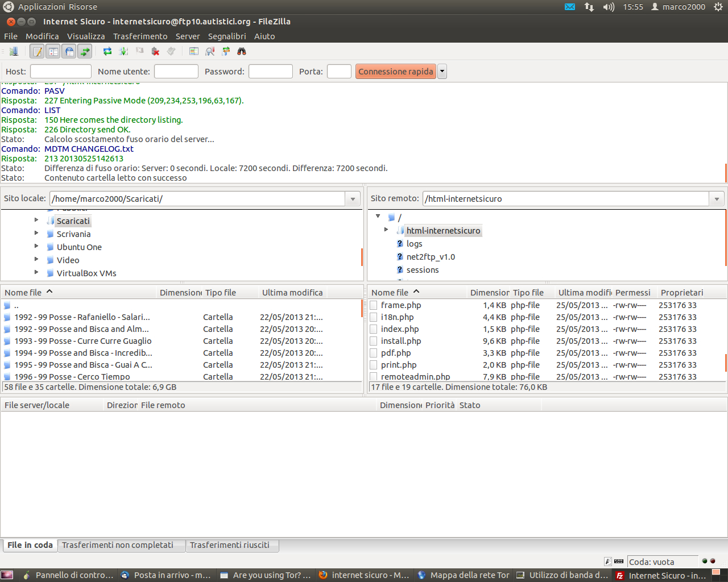Screen dimensions: 728x582
Task: Select the File in coda tab
Action: click(30, 545)
